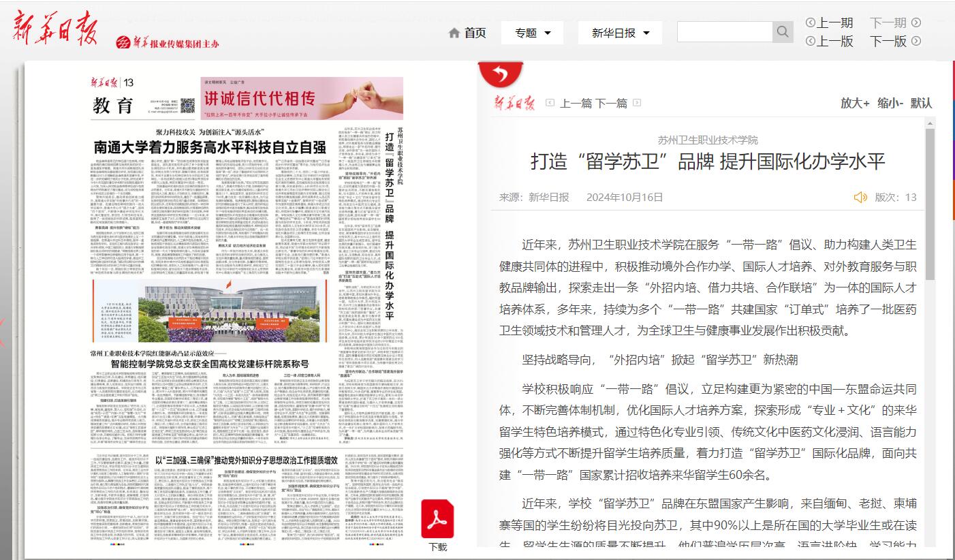The width and height of the screenshot is (955, 560).
Task: Expand the 专题 dropdown
Action: coord(533,33)
